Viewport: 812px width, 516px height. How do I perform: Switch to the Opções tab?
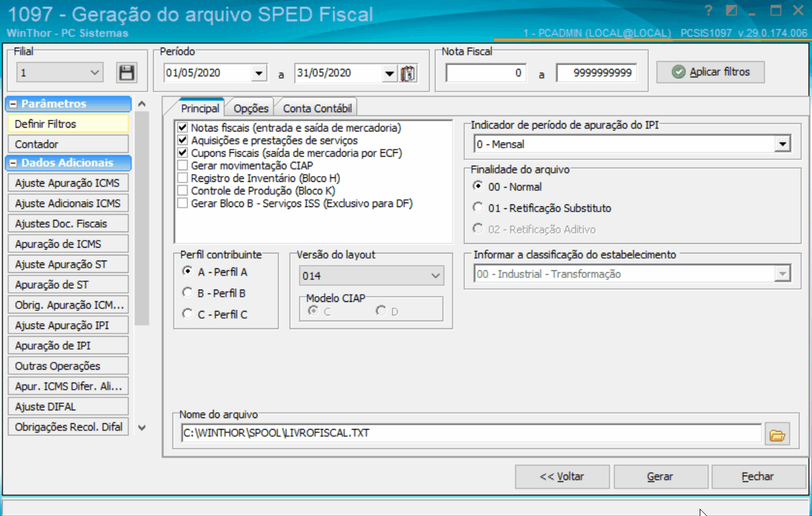251,108
